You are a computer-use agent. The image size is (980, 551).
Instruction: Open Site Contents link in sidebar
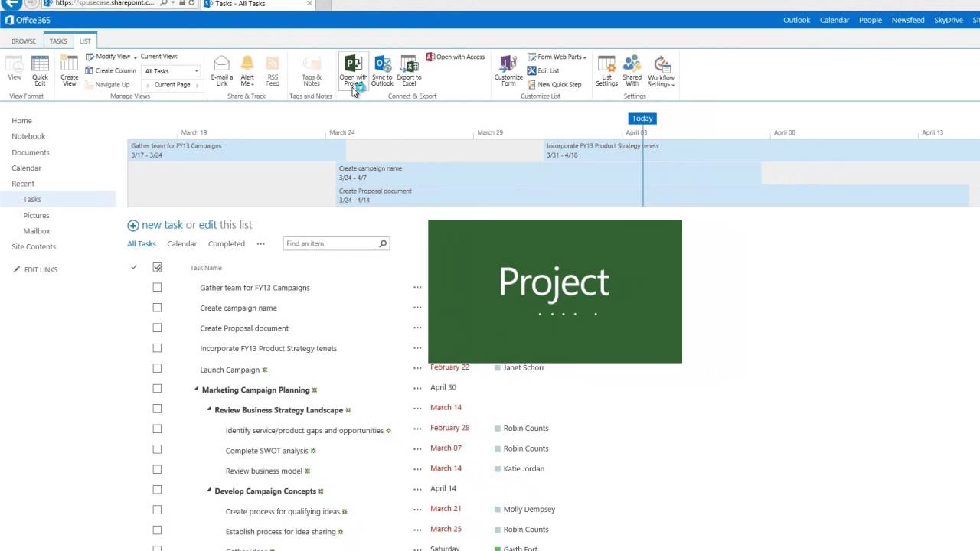[x=34, y=246]
